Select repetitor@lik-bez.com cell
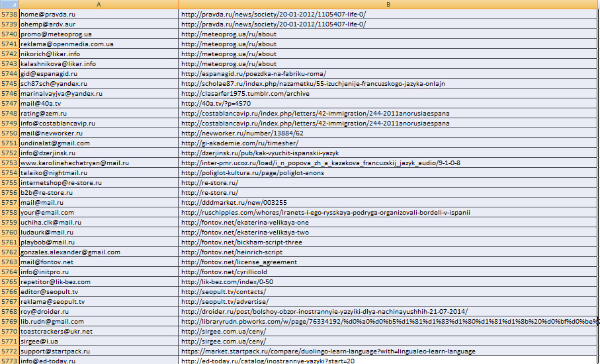Viewport: 600px width, 364px height. coord(99,282)
